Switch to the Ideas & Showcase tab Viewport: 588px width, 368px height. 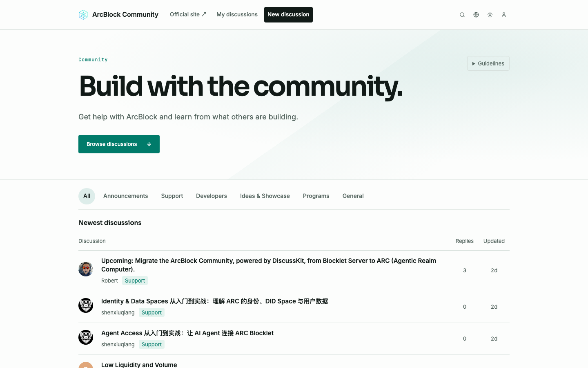click(265, 196)
